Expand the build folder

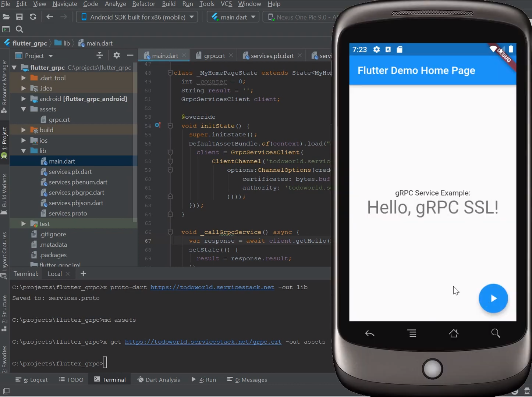coord(24,130)
